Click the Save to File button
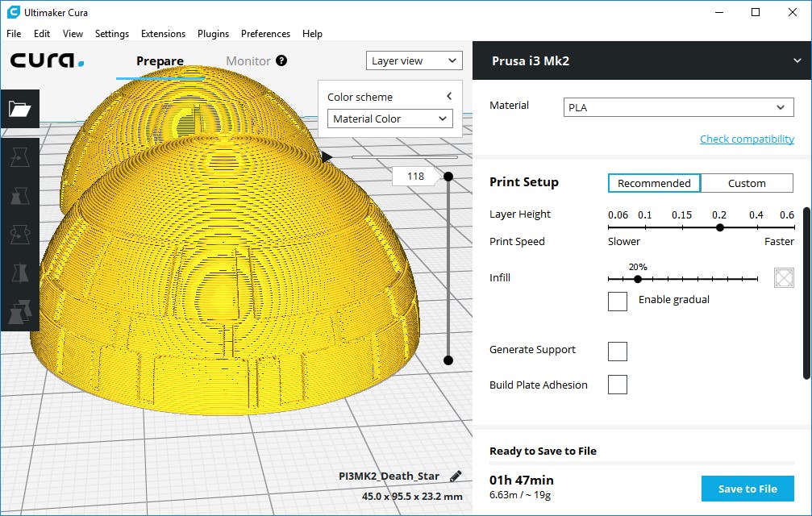This screenshot has height=516, width=812. 747,488
